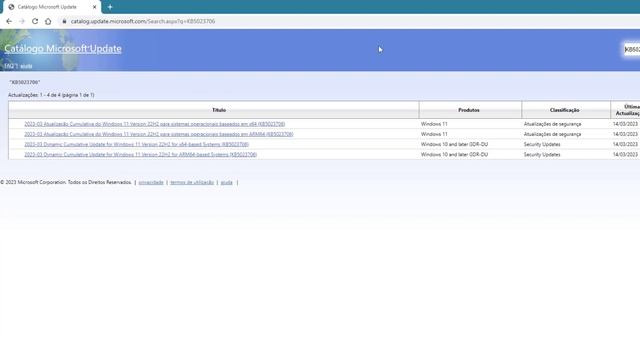
Task: Click the browser forward arrow
Action: pos(22,21)
